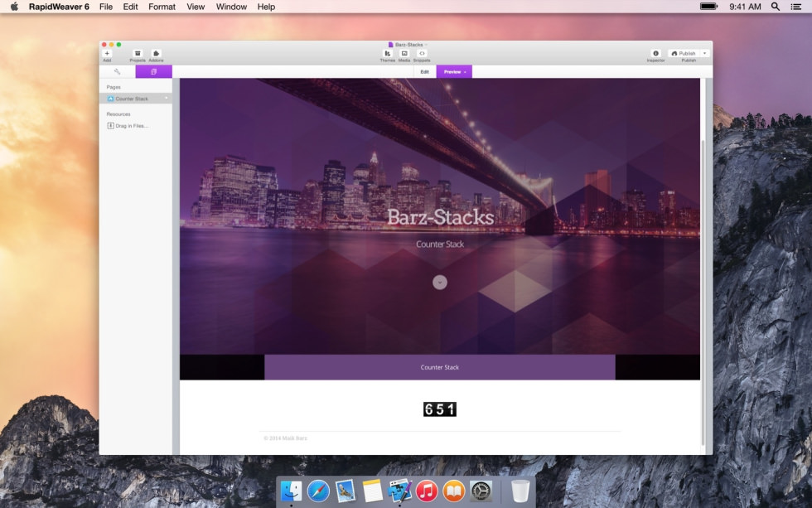This screenshot has height=508, width=812.
Task: Open the Window menu
Action: 231,7
